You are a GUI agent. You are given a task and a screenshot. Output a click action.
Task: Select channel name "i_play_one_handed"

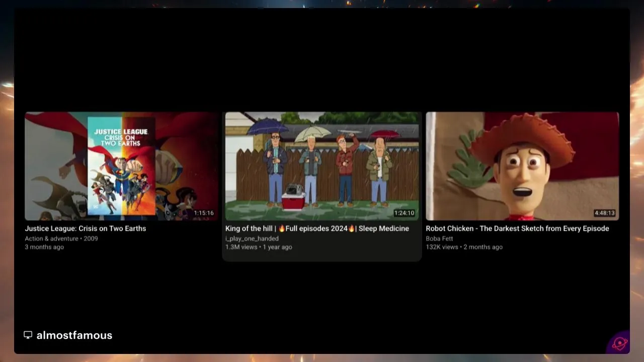point(252,238)
